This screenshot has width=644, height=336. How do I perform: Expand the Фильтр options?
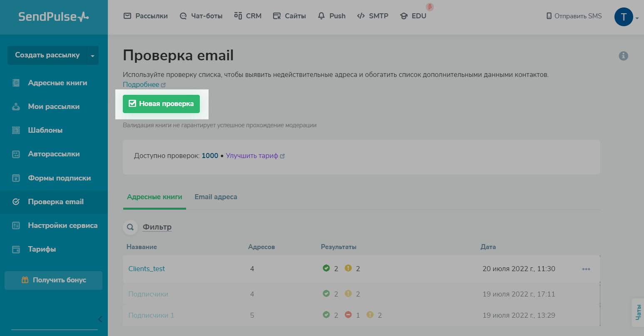coord(157,227)
